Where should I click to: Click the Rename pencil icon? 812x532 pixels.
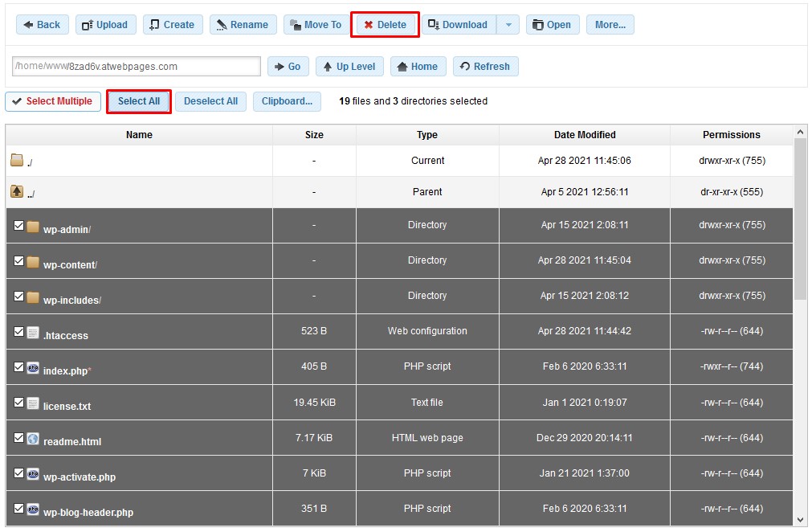(x=222, y=24)
